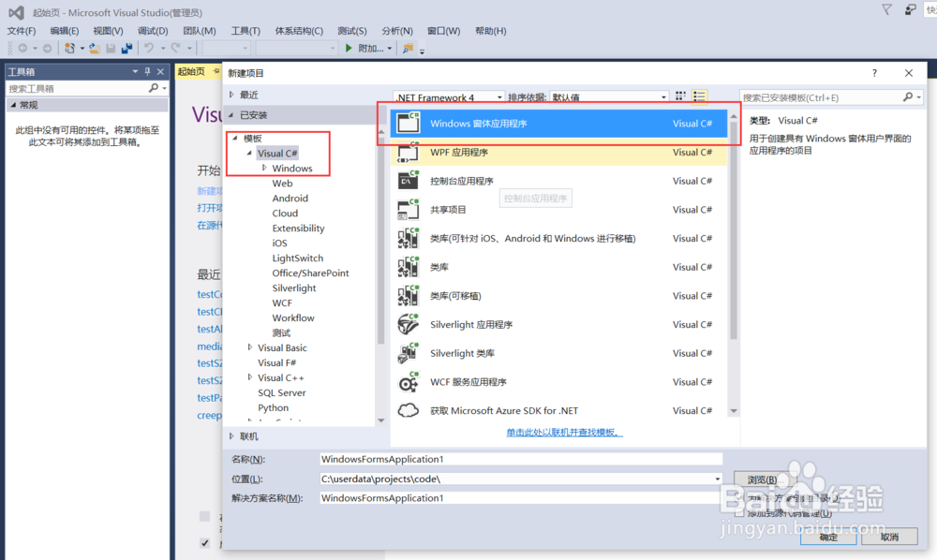Open the 体系结构(C) menu
Screen dimensions: 937x560
(x=299, y=31)
